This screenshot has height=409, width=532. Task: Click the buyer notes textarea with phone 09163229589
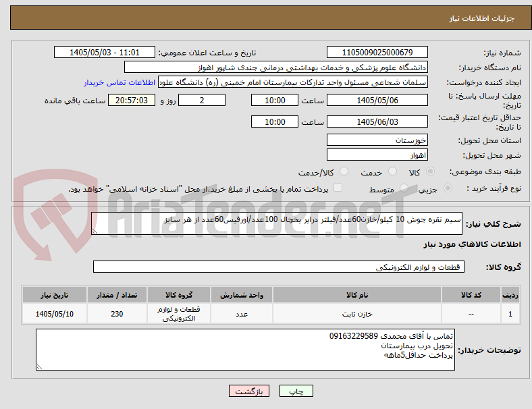pos(245,350)
